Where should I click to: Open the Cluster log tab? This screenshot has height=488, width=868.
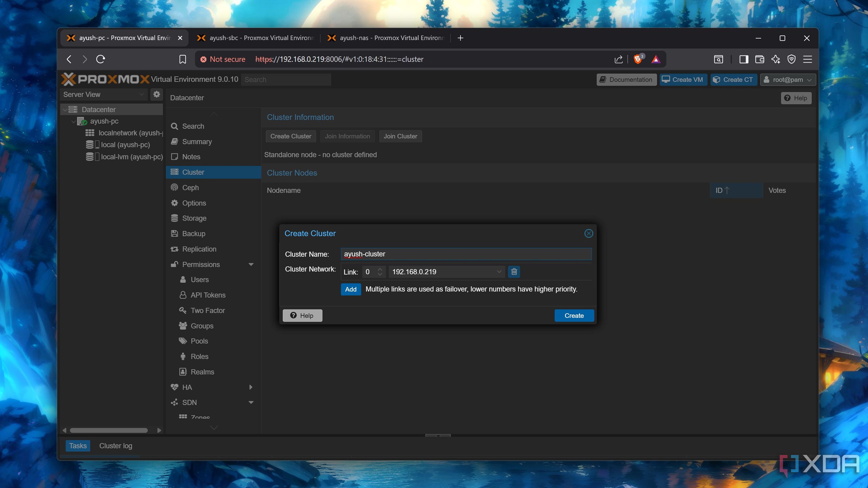pyautogui.click(x=116, y=446)
